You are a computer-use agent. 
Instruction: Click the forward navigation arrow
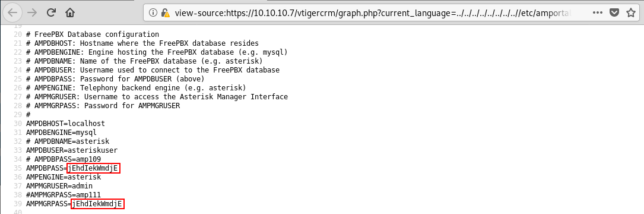coord(31,12)
